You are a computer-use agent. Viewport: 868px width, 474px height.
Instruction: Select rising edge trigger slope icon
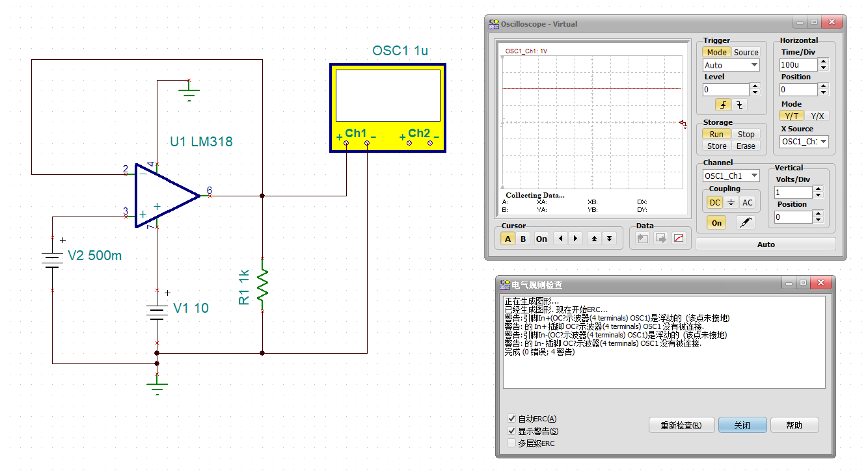point(724,105)
